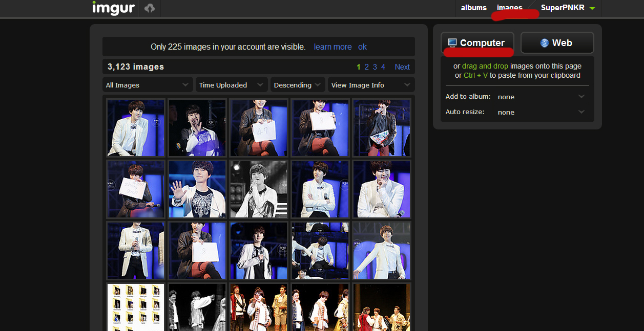Go to page 4 of images
Viewport: 644px width, 331px height.
click(x=383, y=67)
